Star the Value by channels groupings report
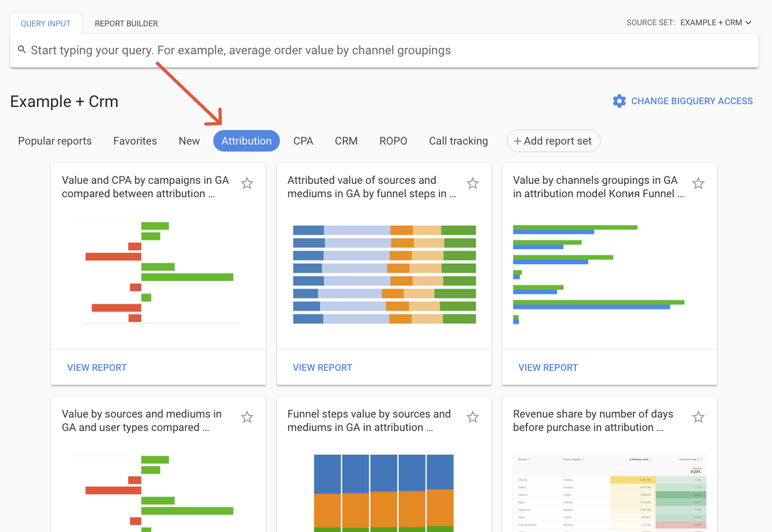The width and height of the screenshot is (772, 532). (x=698, y=183)
